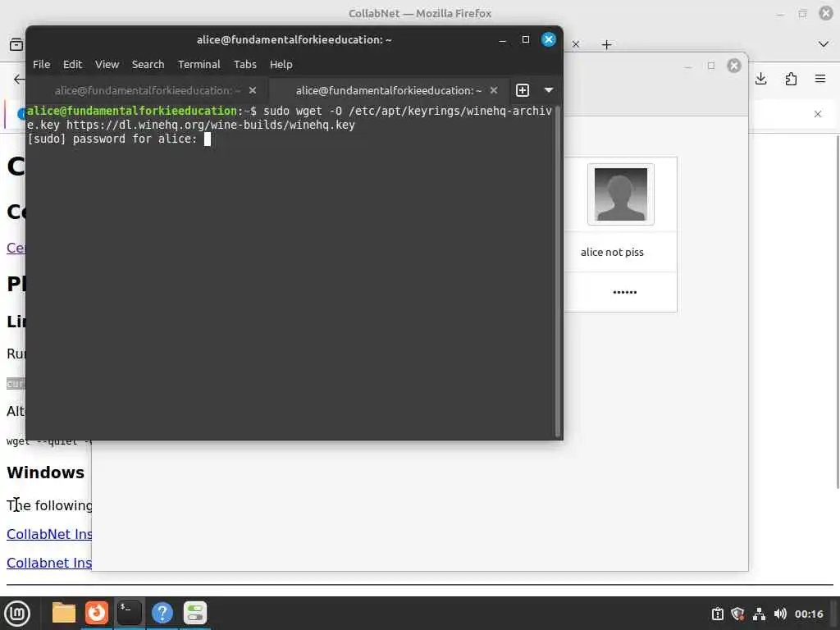Open the volume control tray icon
This screenshot has width=840, height=630.
click(780, 614)
